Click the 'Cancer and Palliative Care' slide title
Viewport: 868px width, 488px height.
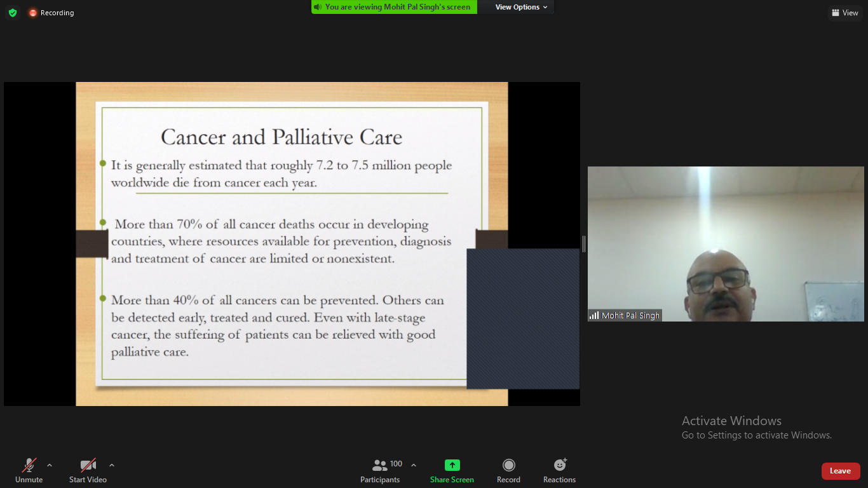coord(281,137)
